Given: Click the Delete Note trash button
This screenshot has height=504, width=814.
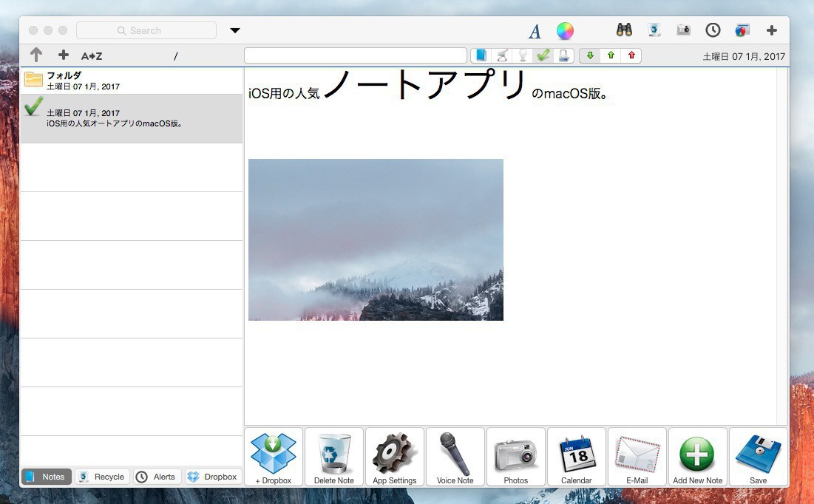Looking at the screenshot, I should [x=333, y=457].
